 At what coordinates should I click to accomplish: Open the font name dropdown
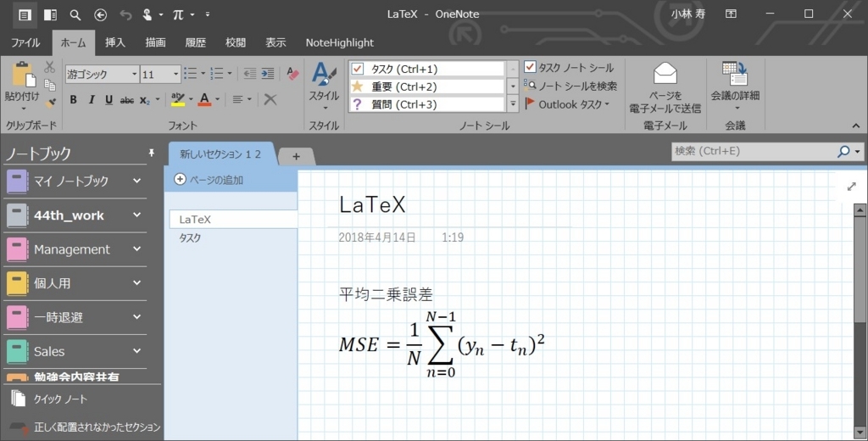(x=135, y=75)
